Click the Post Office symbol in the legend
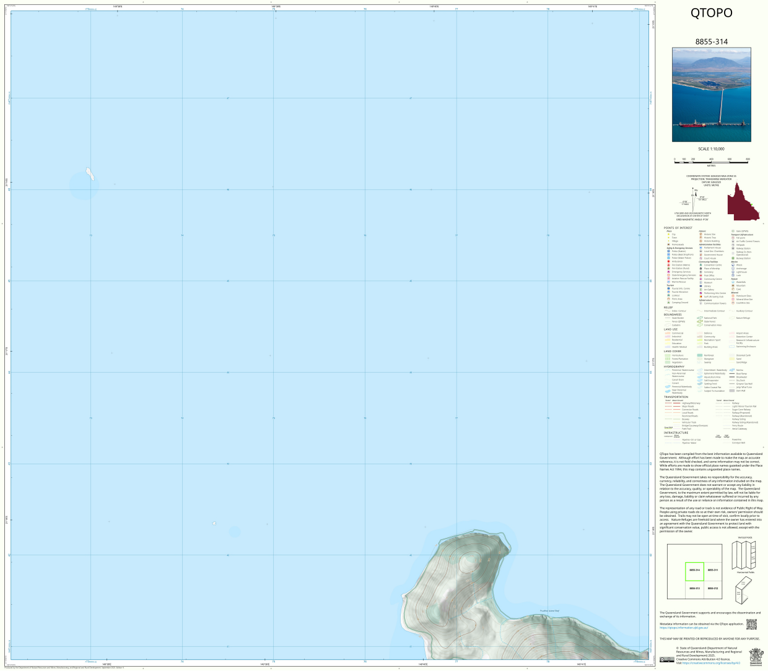 pos(701,275)
